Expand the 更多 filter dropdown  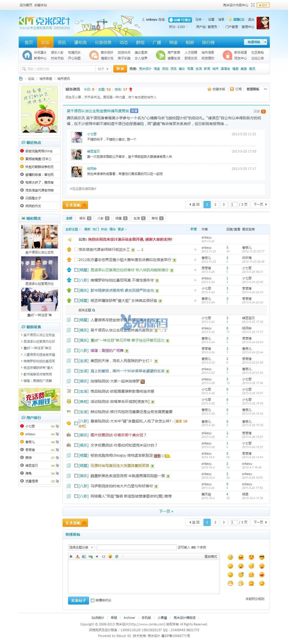click(x=122, y=229)
